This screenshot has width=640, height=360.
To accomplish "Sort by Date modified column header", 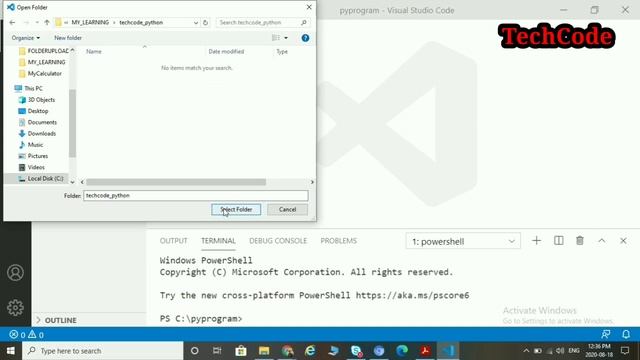I will 226,51.
